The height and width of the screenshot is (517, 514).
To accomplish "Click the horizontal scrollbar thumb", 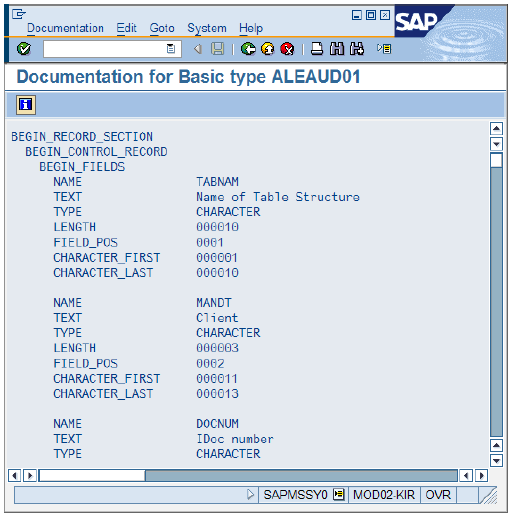I will coord(92,475).
